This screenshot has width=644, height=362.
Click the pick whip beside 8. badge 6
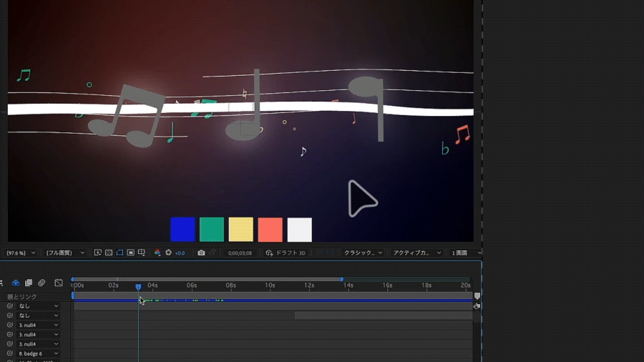coord(10,353)
